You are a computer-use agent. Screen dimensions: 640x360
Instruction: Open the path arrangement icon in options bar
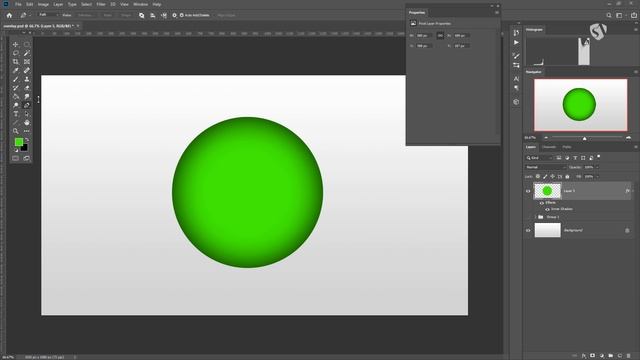pyautogui.click(x=164, y=15)
